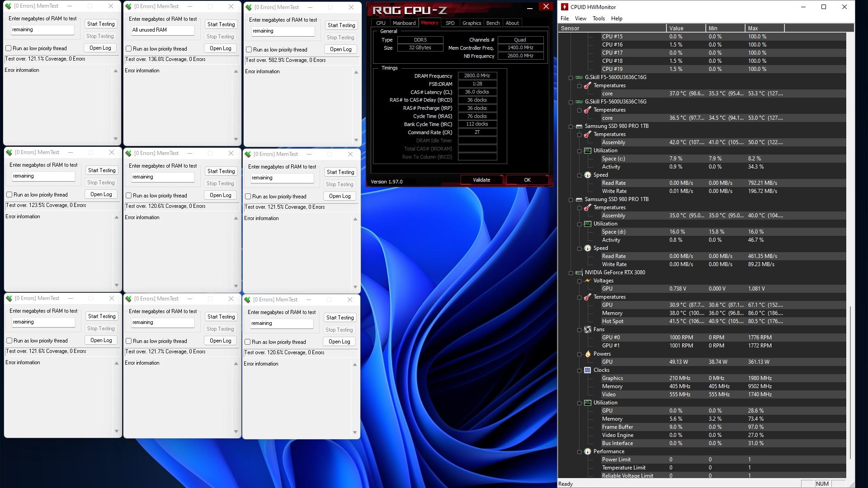The image size is (868, 488).
Task: Click the Validate button in CPU-Z
Action: click(x=481, y=180)
